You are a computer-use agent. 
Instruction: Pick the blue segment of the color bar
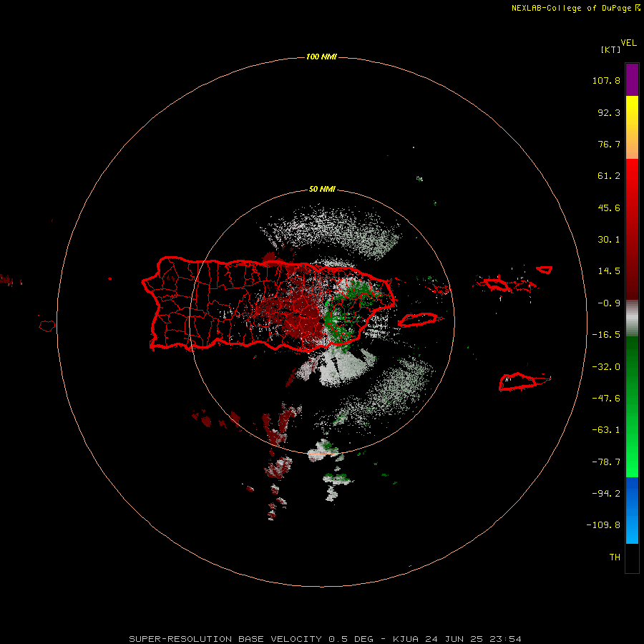632,510
